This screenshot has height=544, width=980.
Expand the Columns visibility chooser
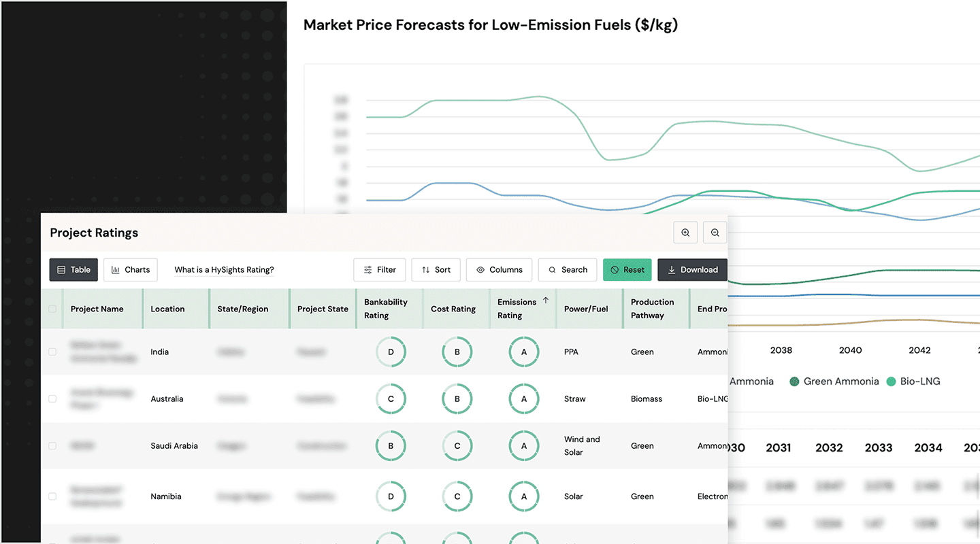pos(499,270)
